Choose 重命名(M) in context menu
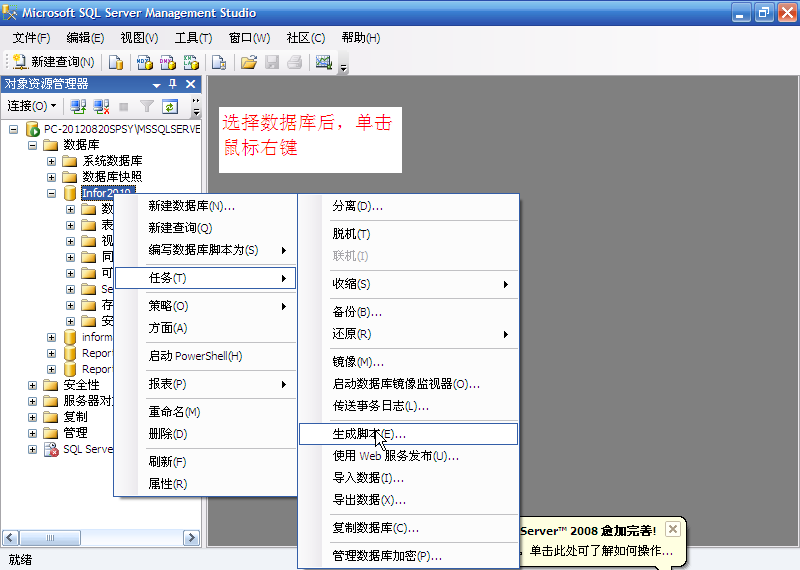 (206, 412)
